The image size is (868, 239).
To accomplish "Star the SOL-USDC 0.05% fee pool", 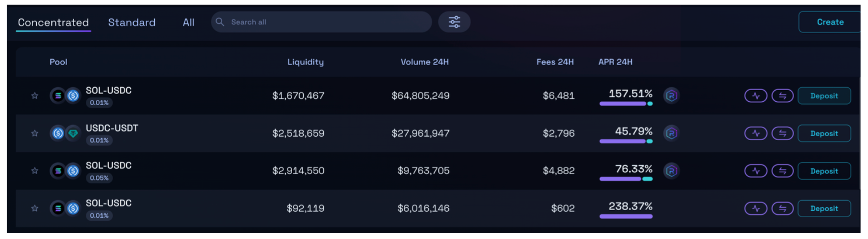I will click(x=34, y=170).
